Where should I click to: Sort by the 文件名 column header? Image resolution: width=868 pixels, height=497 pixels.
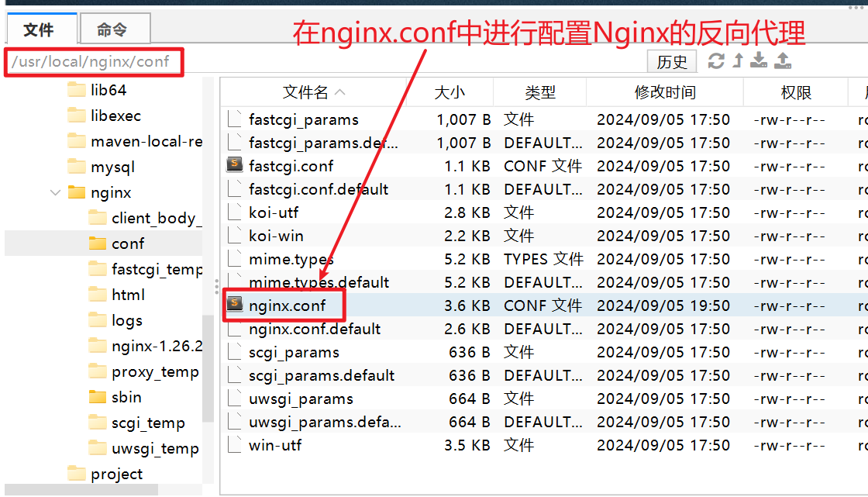(x=305, y=93)
